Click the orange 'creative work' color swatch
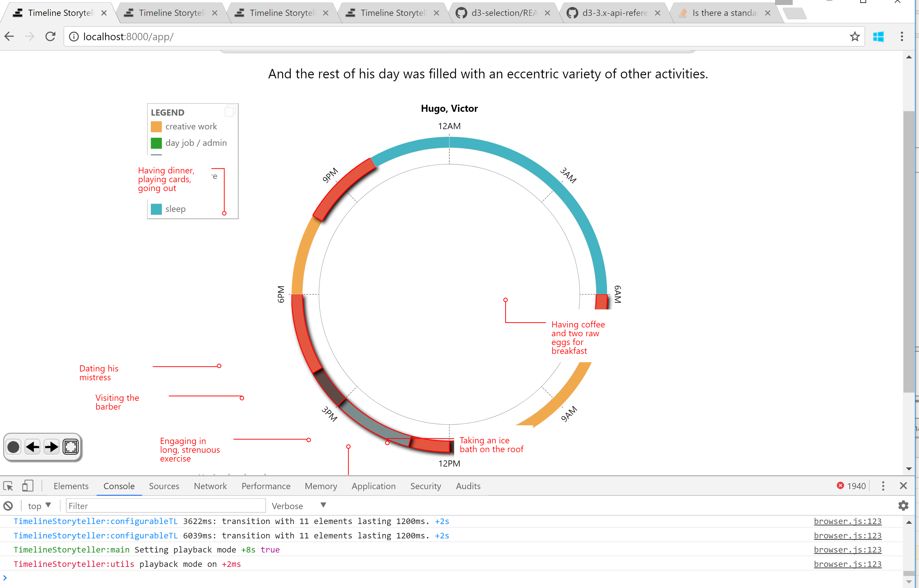Image resolution: width=919 pixels, height=588 pixels. pos(156,126)
